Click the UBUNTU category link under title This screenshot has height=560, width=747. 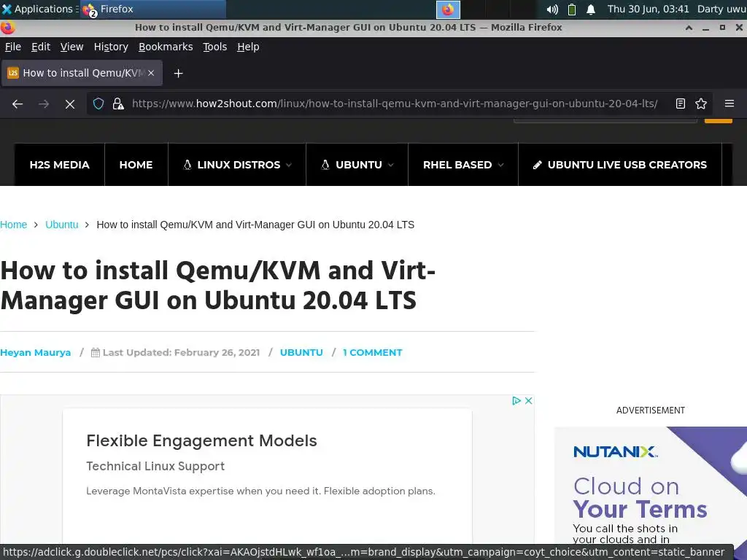tap(301, 353)
